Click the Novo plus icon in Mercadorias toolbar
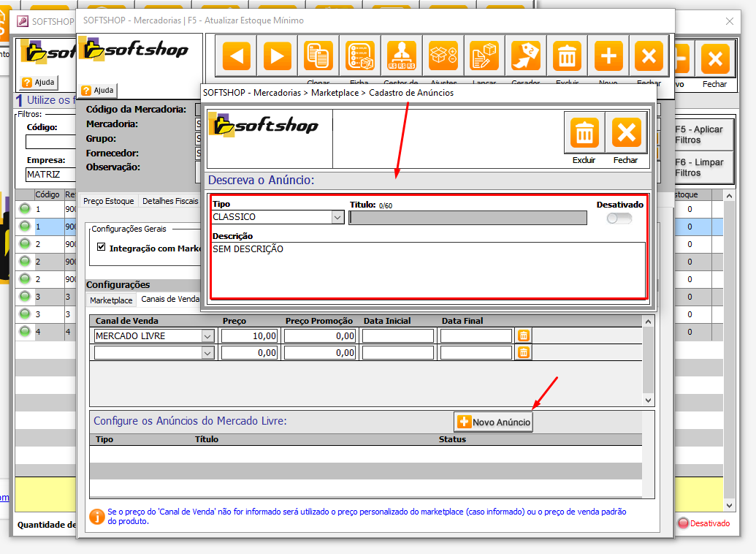The width and height of the screenshot is (756, 554). tap(608, 56)
